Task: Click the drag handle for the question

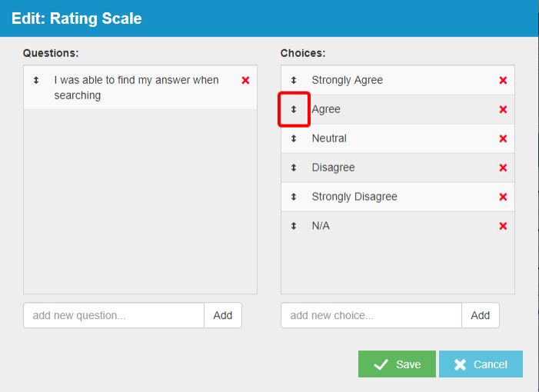Action: (35, 80)
